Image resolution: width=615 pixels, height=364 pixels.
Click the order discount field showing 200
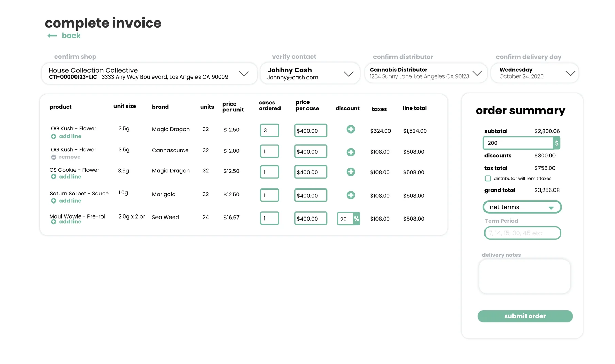point(518,143)
